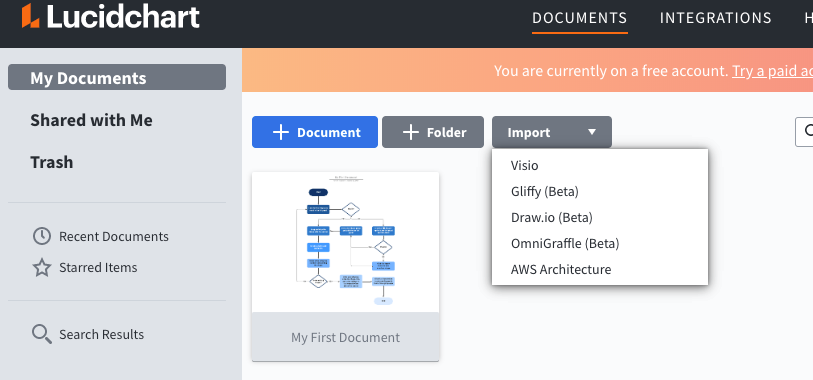
Task: Open Recent Documents clock icon
Action: tap(42, 236)
